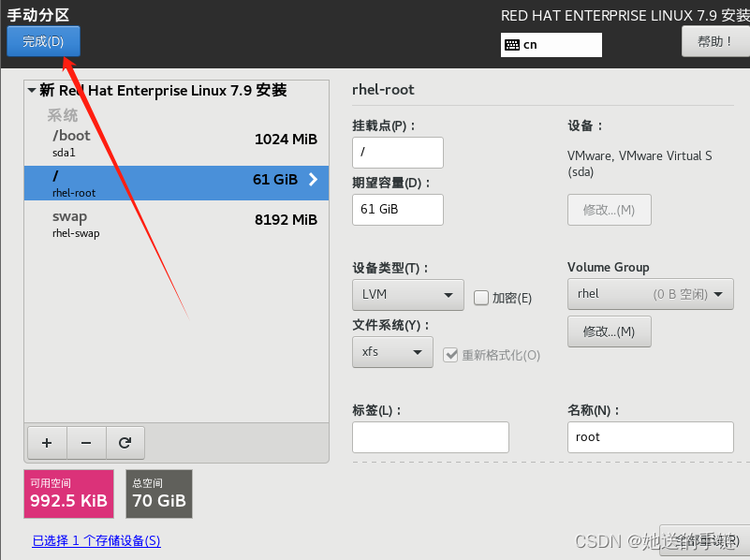The height and width of the screenshot is (560, 750).
Task: Open the 已选择 1 个存储设备 link
Action: (96, 540)
